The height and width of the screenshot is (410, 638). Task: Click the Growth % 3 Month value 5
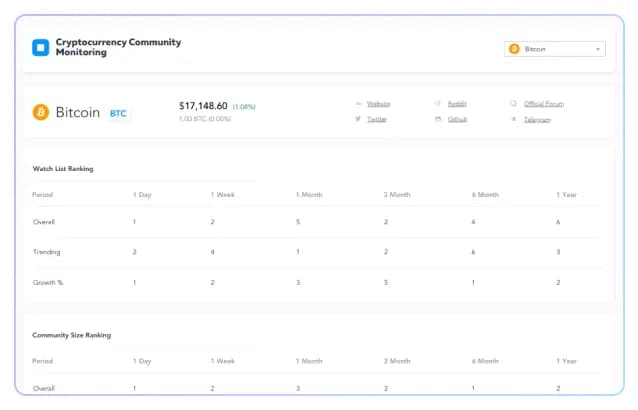386,283
